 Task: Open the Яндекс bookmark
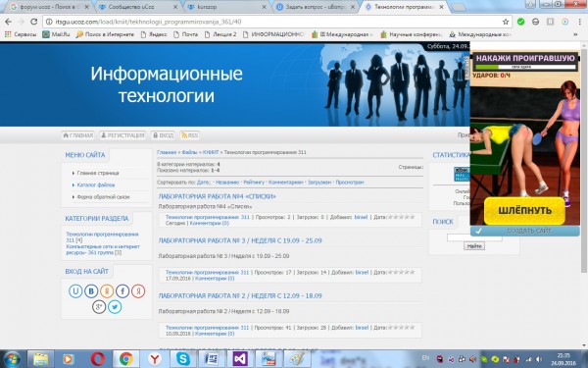[x=154, y=34]
